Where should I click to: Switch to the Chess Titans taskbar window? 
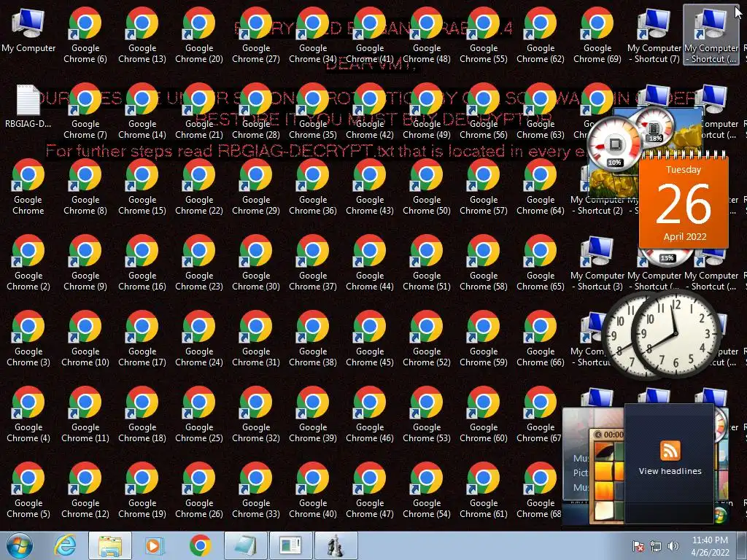pos(336,545)
